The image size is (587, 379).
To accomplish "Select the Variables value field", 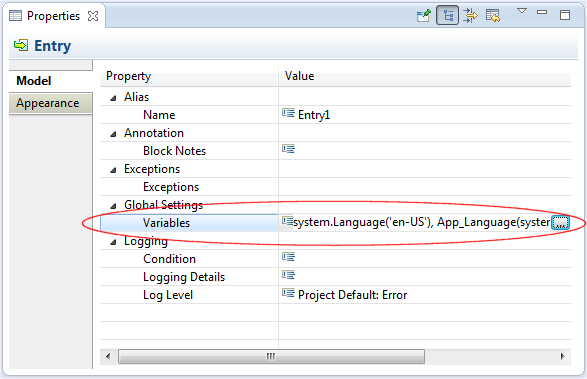I will (x=425, y=222).
